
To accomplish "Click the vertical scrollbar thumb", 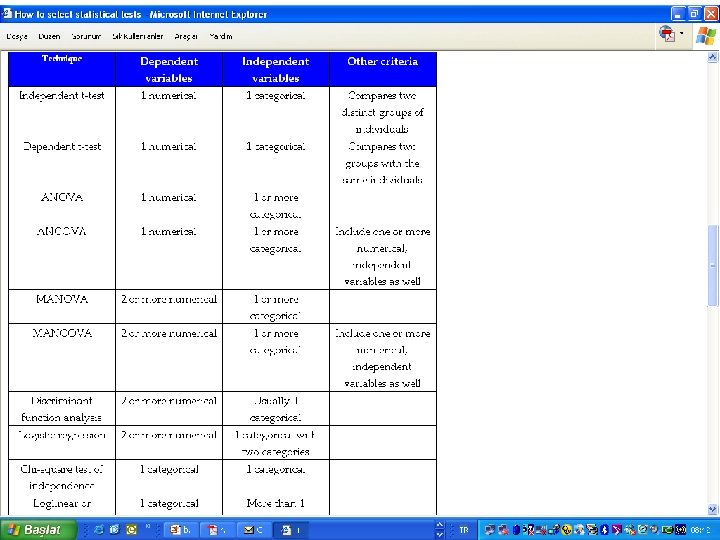I will pyautogui.click(x=712, y=265).
